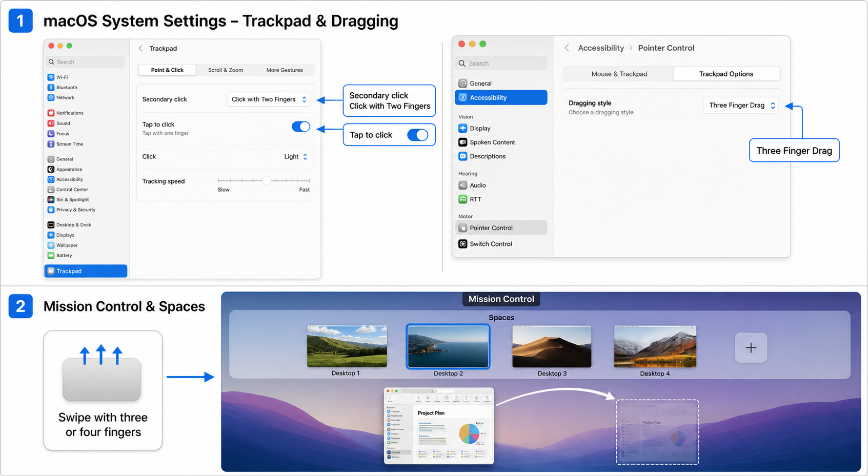Open the Sound settings icon
Screen dimensions: 868x476
[x=51, y=123]
